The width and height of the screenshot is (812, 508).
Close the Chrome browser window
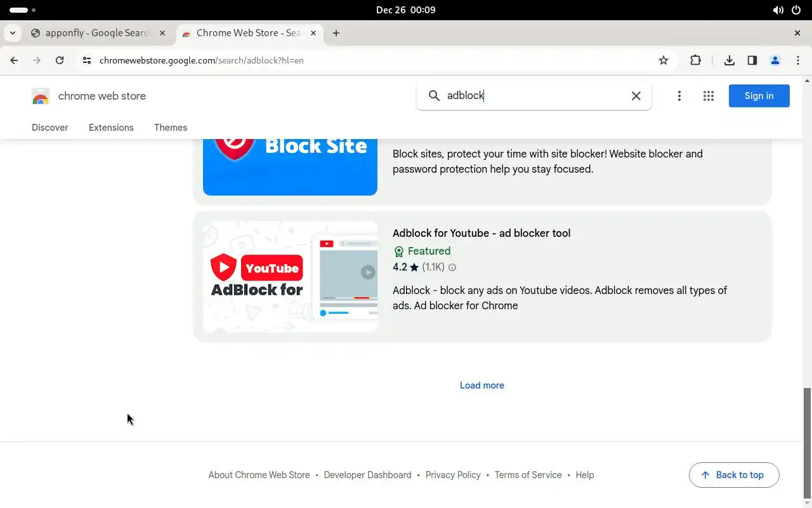tap(797, 33)
